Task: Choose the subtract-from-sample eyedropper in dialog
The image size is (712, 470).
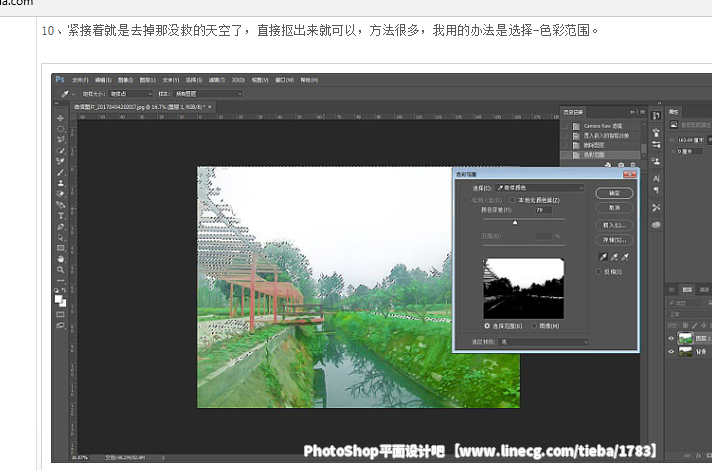Action: click(625, 257)
